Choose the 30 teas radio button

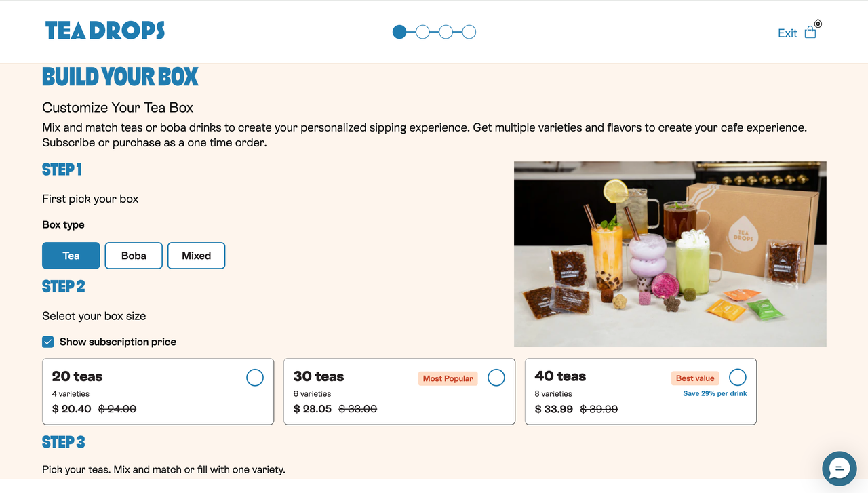[x=496, y=378]
